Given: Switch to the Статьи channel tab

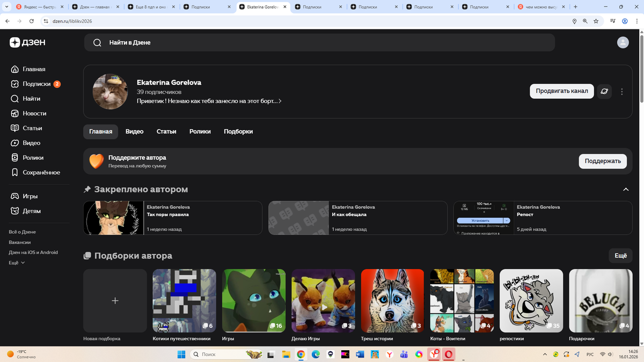Looking at the screenshot, I should 166,131.
